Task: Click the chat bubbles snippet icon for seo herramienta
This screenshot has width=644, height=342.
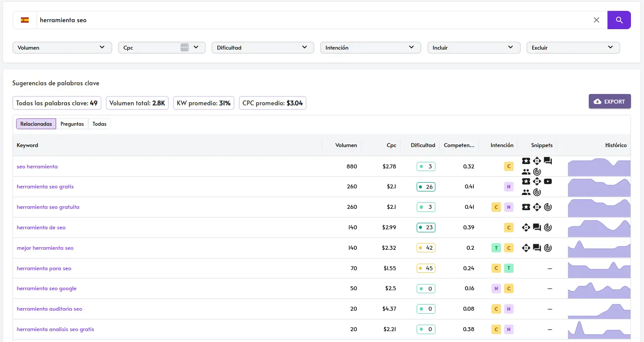Action: coord(548,161)
